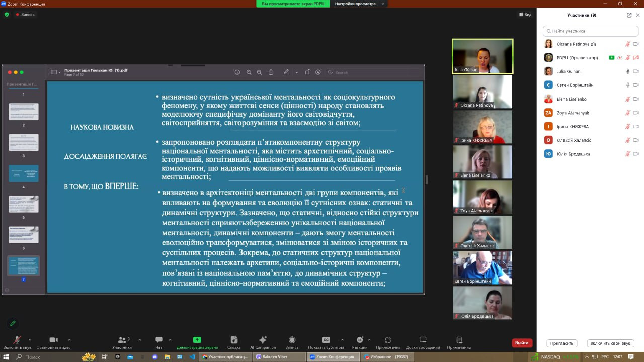
Task: Toggle Julia Gülhan's microphone icon in list
Action: (627, 71)
